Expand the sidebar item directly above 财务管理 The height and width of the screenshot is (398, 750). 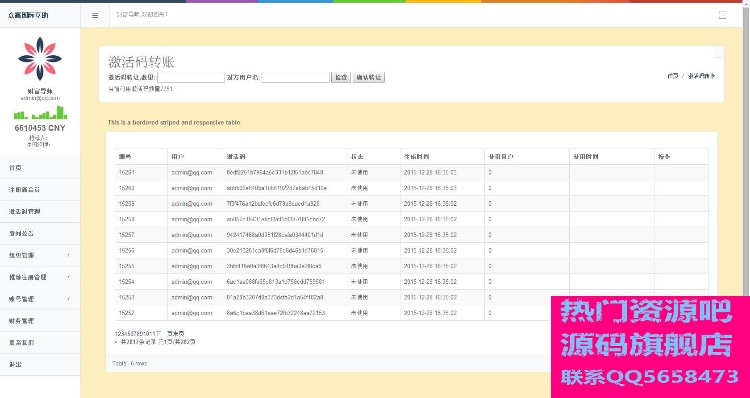[40, 299]
